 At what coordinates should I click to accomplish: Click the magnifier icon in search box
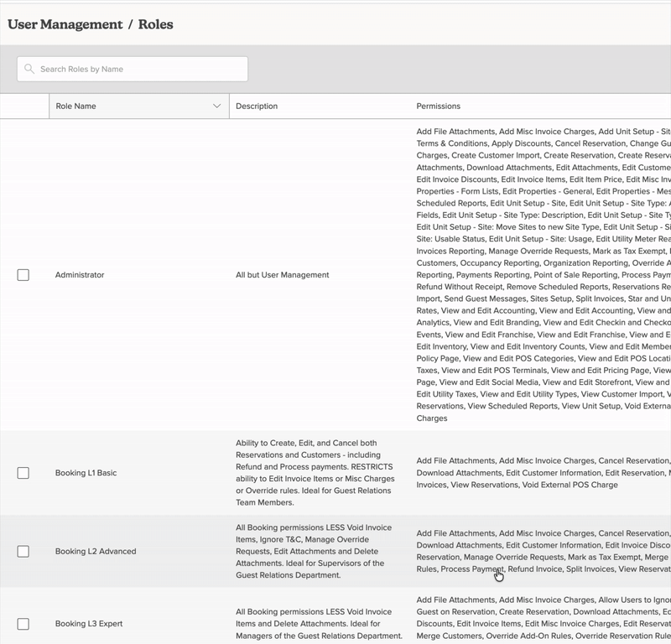[x=30, y=70]
